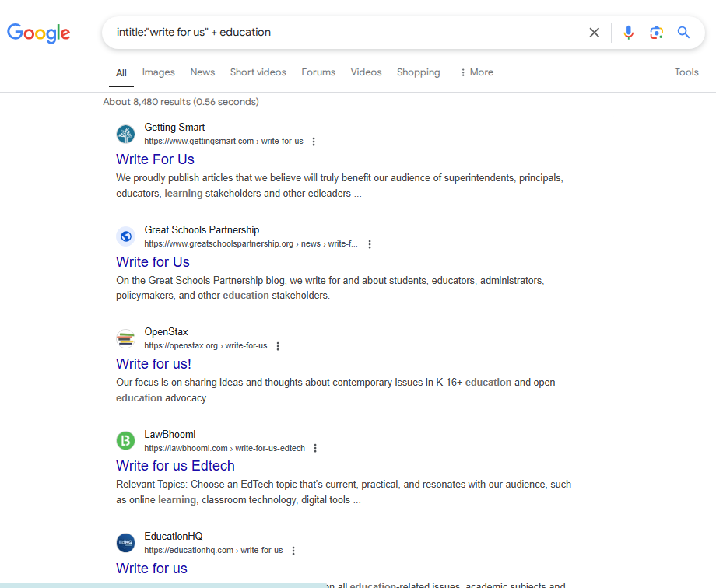The height and width of the screenshot is (588, 716).
Task: Click the OpenStax favicon
Action: [x=125, y=339]
